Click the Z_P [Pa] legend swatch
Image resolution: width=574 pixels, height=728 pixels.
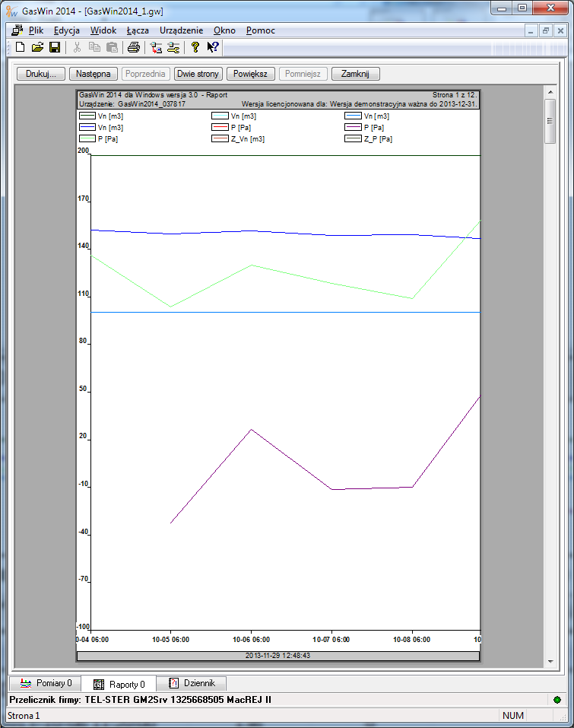(353, 138)
